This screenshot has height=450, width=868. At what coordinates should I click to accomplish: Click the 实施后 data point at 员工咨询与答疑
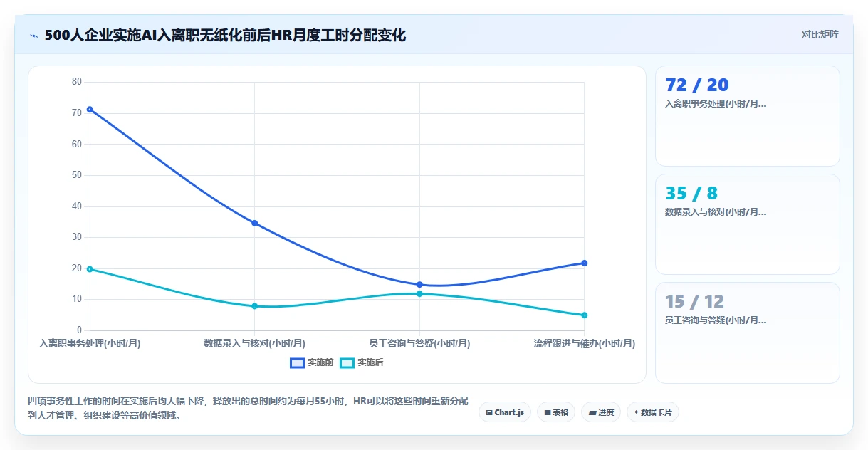tap(419, 294)
